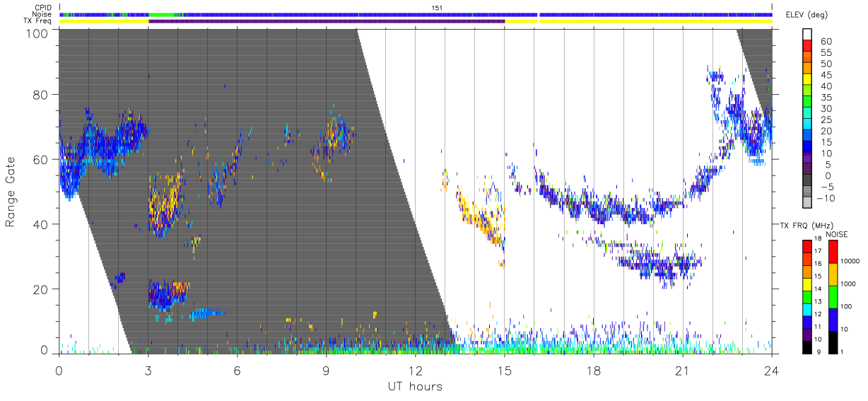Click the "Range Gate" axis title
The image size is (868, 401).
(10, 192)
